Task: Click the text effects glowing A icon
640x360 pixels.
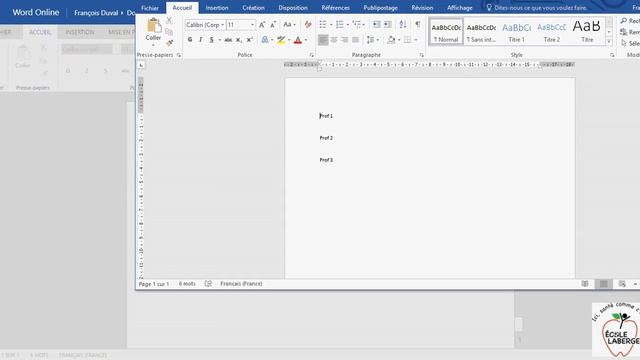Action: (265, 40)
